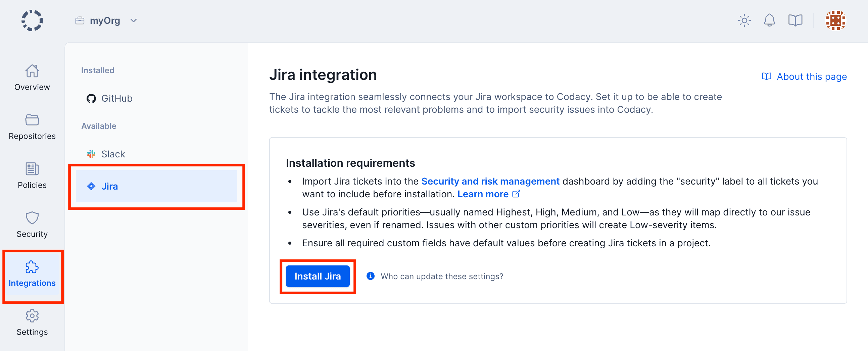
Task: Open notifications via the bell icon
Action: (770, 20)
